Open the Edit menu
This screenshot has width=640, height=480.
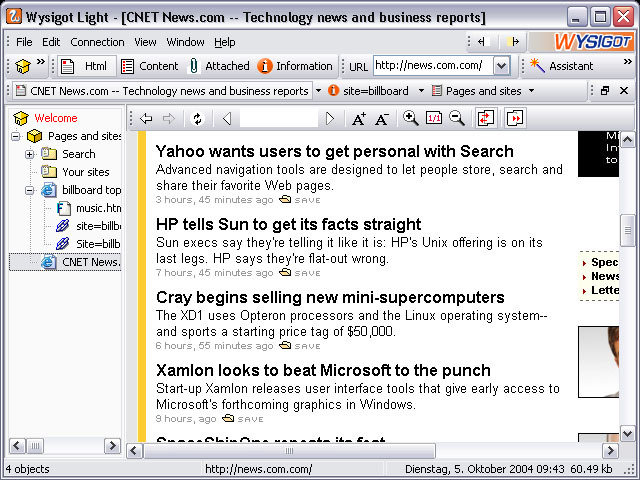pos(51,42)
